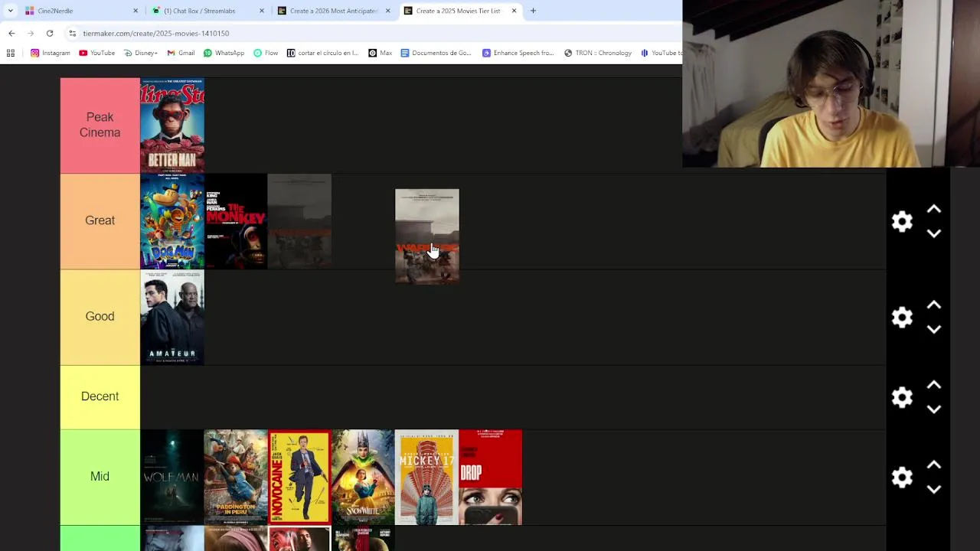Close the Chat Box / Streamlabs tab
This screenshot has height=551, width=980.
(262, 11)
